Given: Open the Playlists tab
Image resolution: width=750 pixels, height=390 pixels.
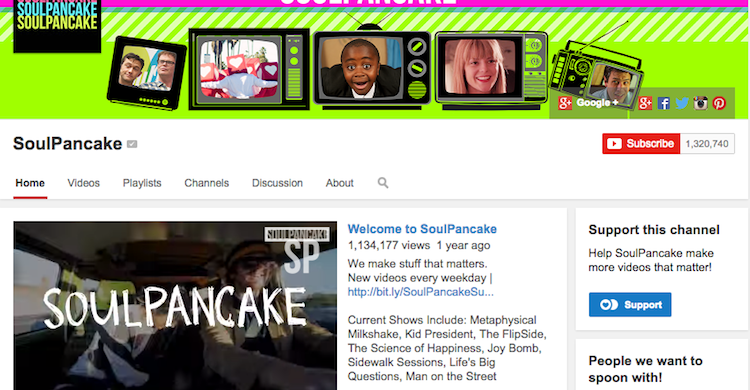Looking at the screenshot, I should [x=142, y=183].
